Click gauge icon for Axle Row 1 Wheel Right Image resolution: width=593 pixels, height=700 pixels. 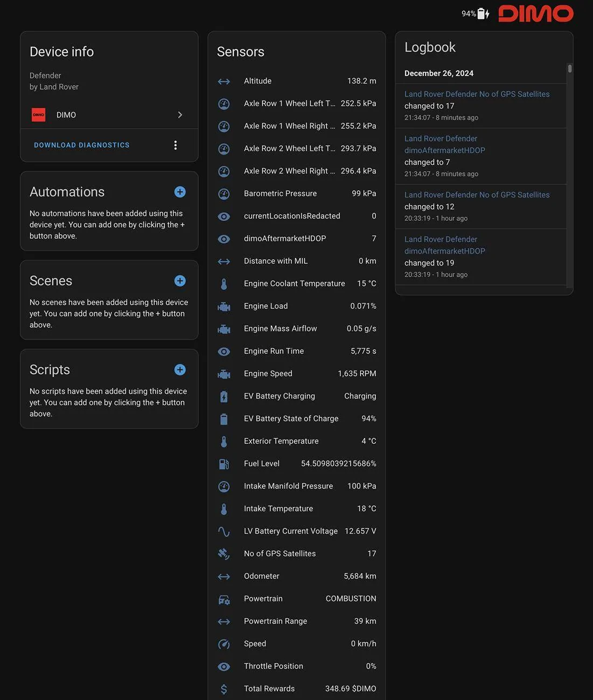click(x=224, y=127)
